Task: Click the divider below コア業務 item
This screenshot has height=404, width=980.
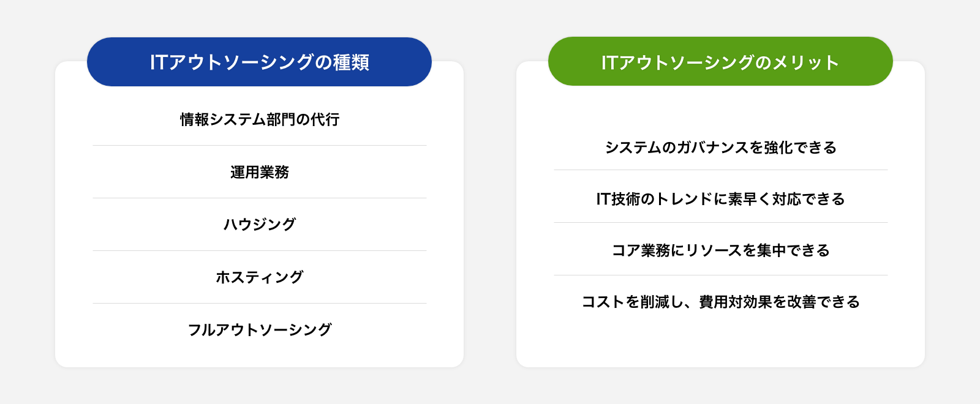Action: click(721, 275)
